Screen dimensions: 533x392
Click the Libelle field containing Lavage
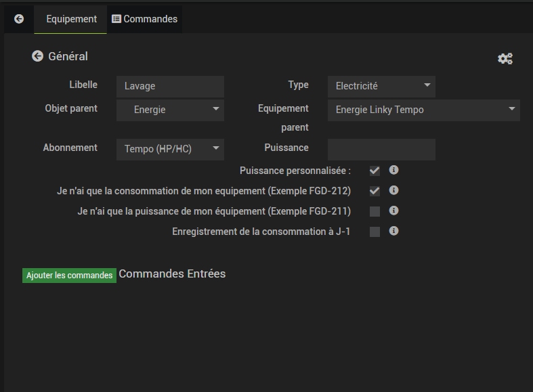pos(170,86)
